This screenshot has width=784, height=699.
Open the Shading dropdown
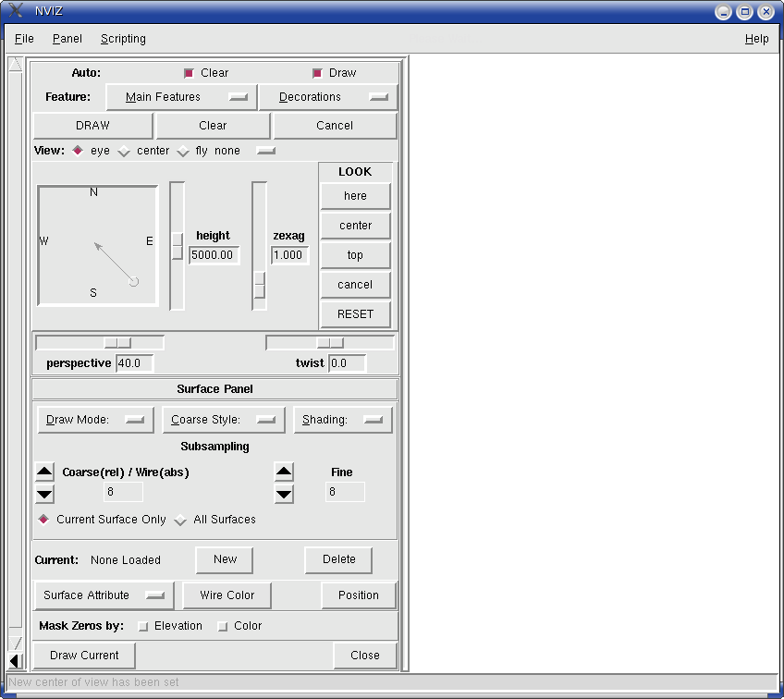click(x=342, y=420)
